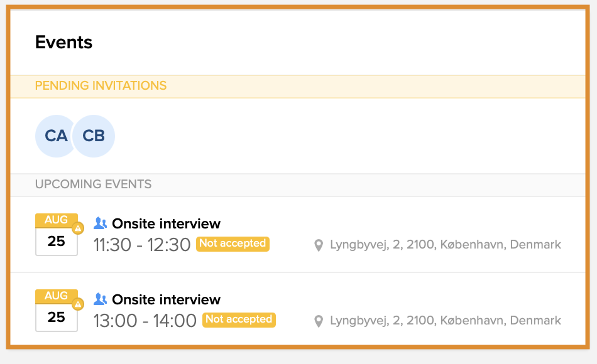Click the warning badge on 11:30 event calendar
The width and height of the screenshot is (597, 364).
[x=78, y=228]
